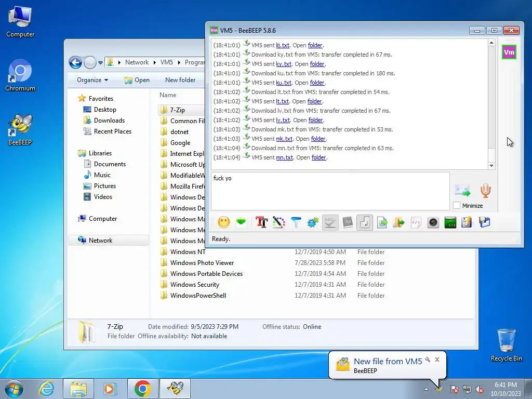Click the muted volume tray icon
532x399 pixels.
coord(480,389)
